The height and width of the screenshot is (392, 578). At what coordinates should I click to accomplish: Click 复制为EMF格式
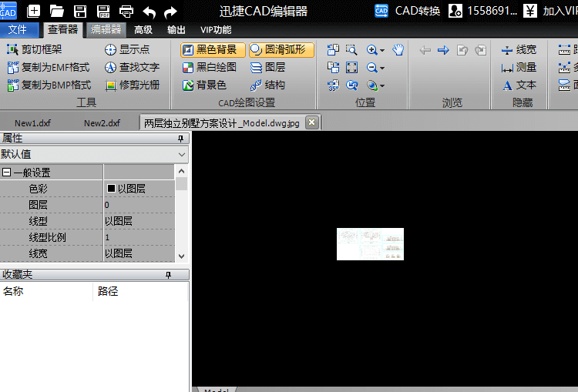click(49, 68)
